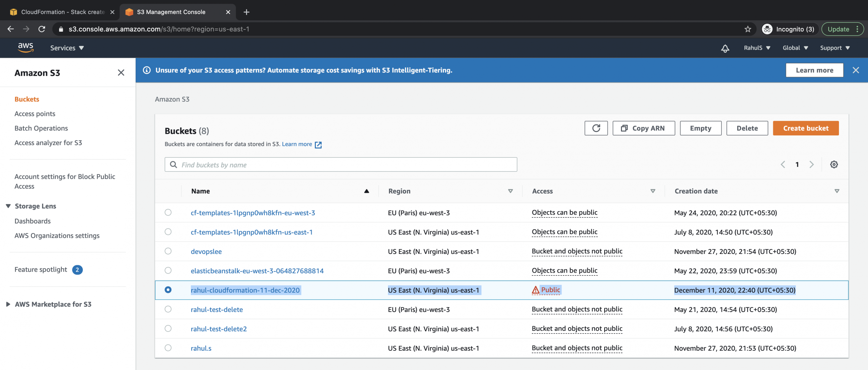868x370 pixels.
Task: Click the browser address bar URL
Action: 159,29
